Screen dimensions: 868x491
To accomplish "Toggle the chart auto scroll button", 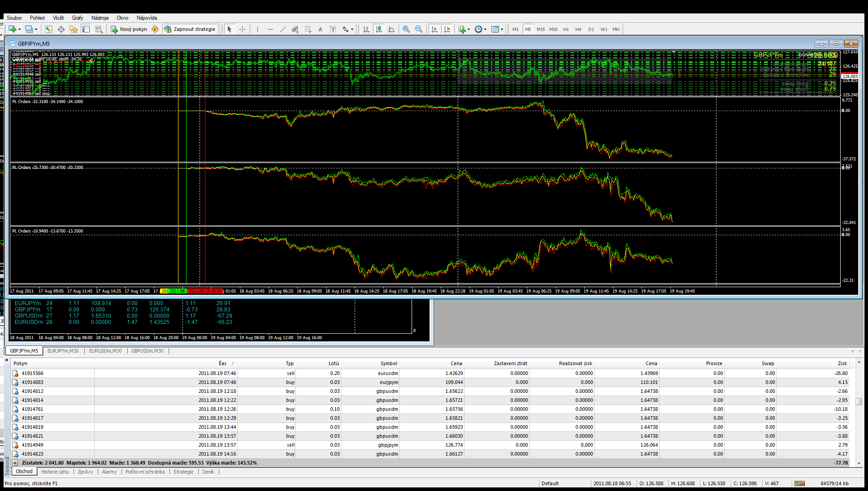I will click(x=434, y=29).
